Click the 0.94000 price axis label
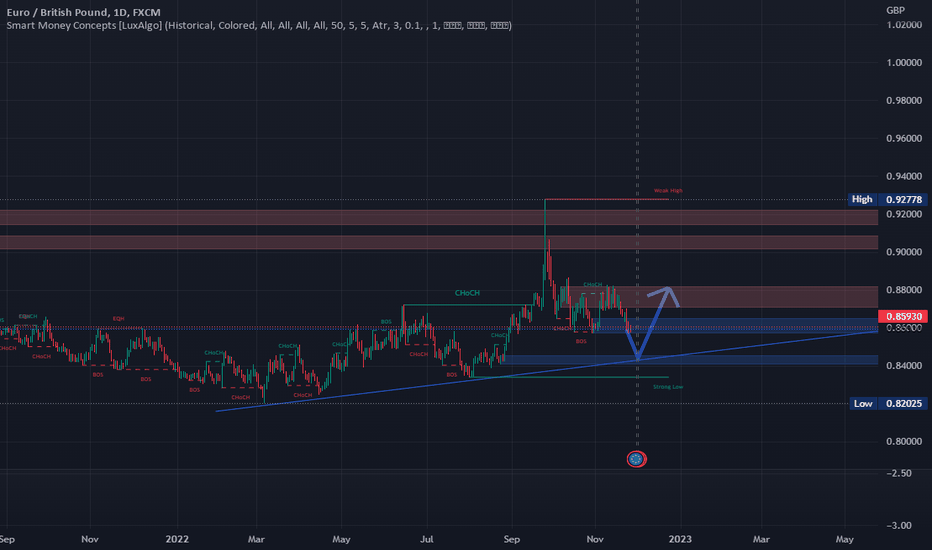Screen dimensions: 932x550 [903, 177]
